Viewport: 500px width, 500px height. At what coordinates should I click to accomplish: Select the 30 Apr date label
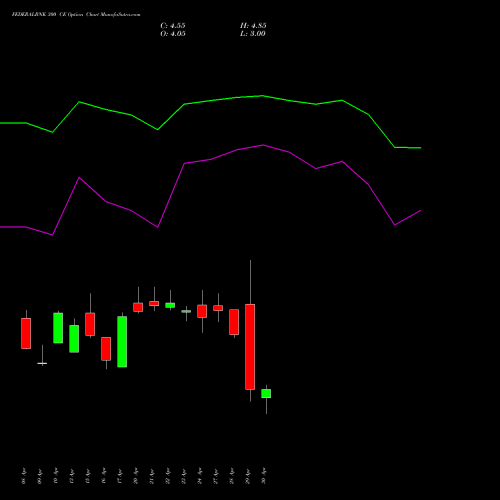click(264, 476)
